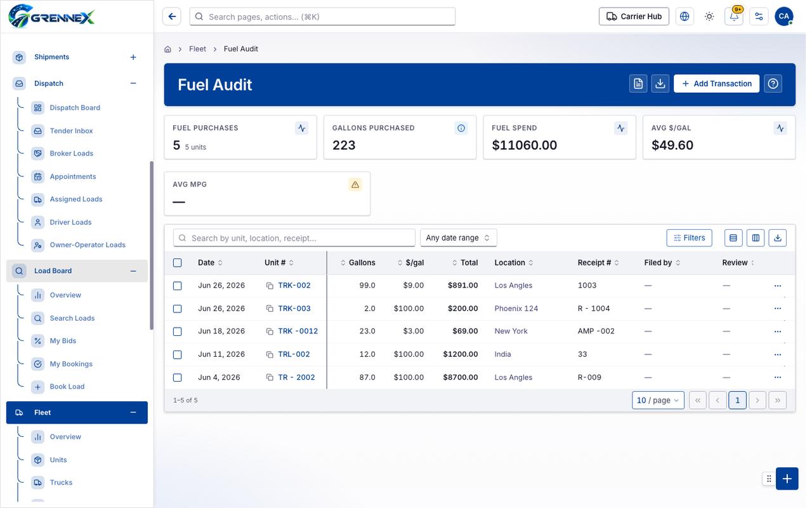The image size is (812, 508).
Task: Select the TRK-003 row checkbox
Action: coord(178,309)
